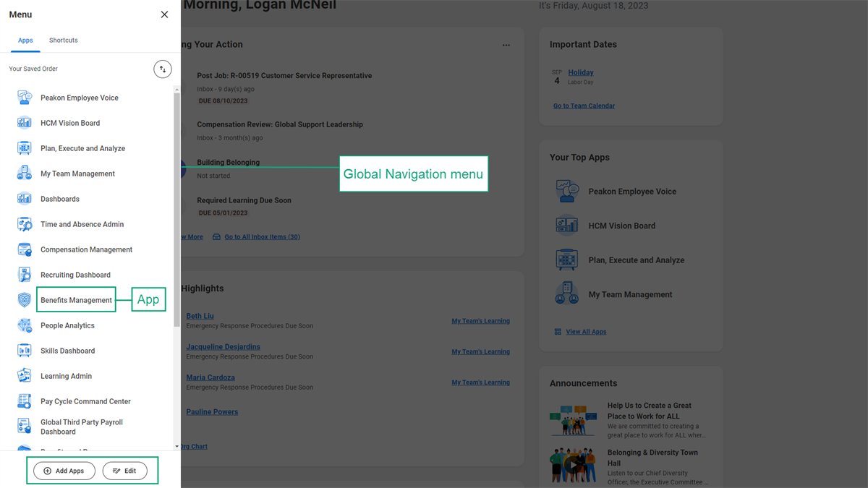Open the Create a Great Place announcement thumbnail
This screenshot has width=868, height=488.
573,420
